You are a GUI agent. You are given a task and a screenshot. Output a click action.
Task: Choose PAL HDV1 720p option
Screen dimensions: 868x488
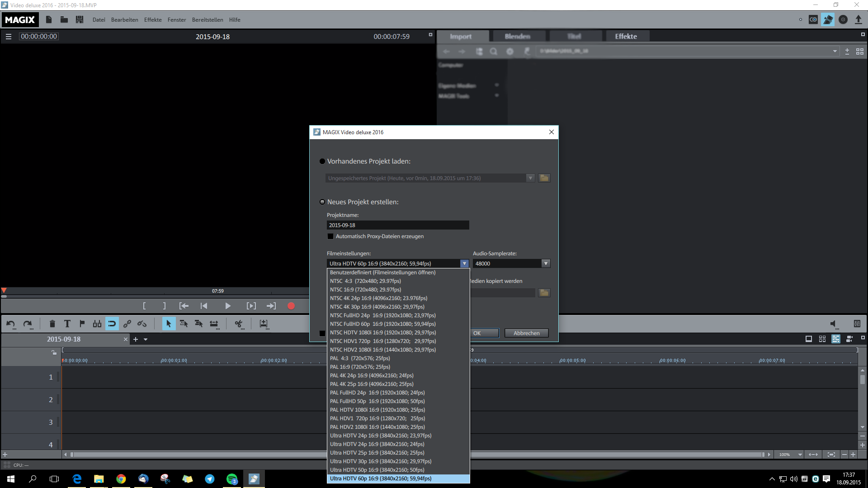[x=398, y=418]
